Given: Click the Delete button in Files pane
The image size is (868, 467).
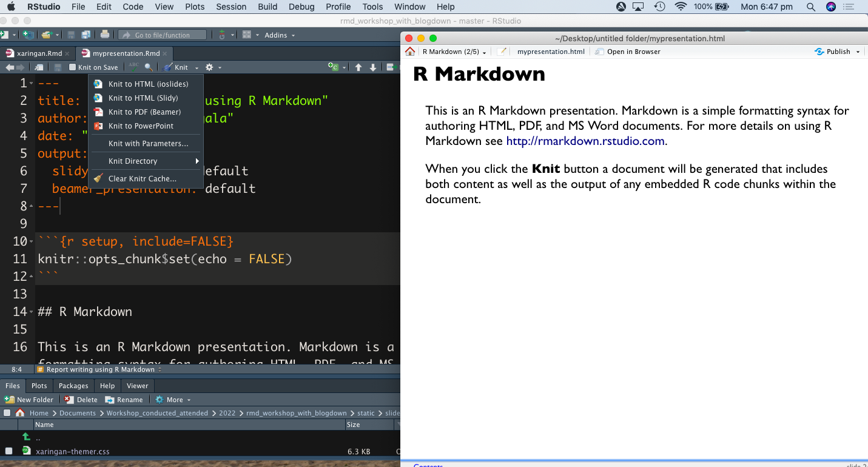Looking at the screenshot, I should point(81,400).
